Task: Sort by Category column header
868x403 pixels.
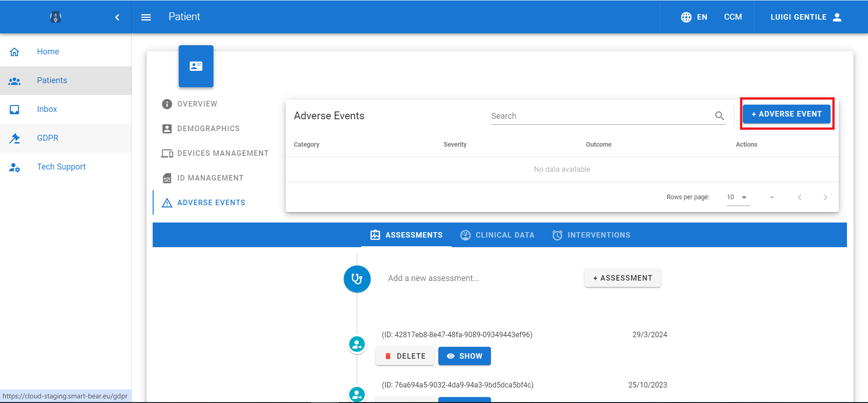Action: point(307,144)
